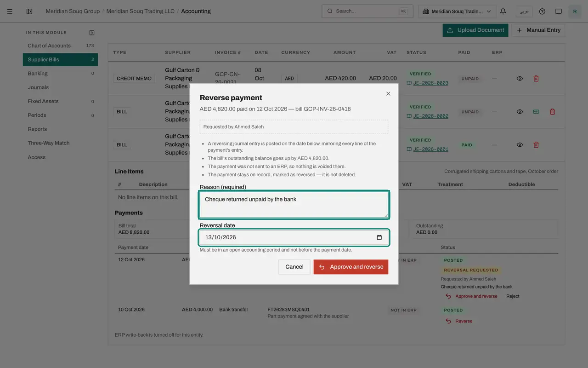Open Three-Way Match
588x368 pixels.
[60, 143]
